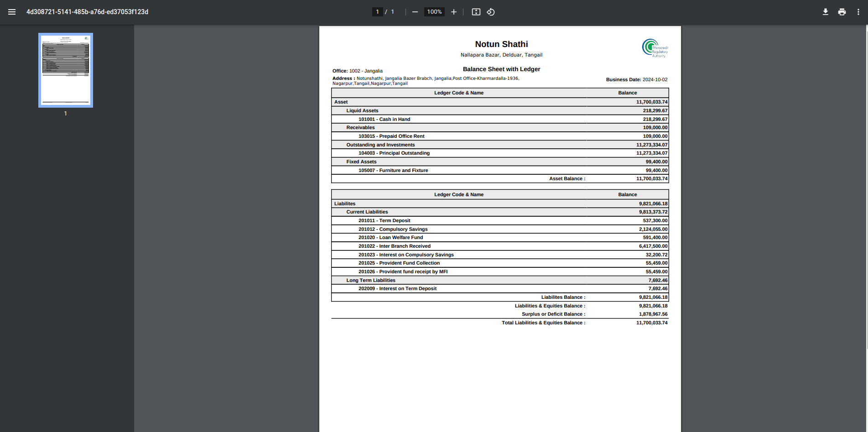Click 'Balance Sheet with Ledger' heading

tap(501, 69)
